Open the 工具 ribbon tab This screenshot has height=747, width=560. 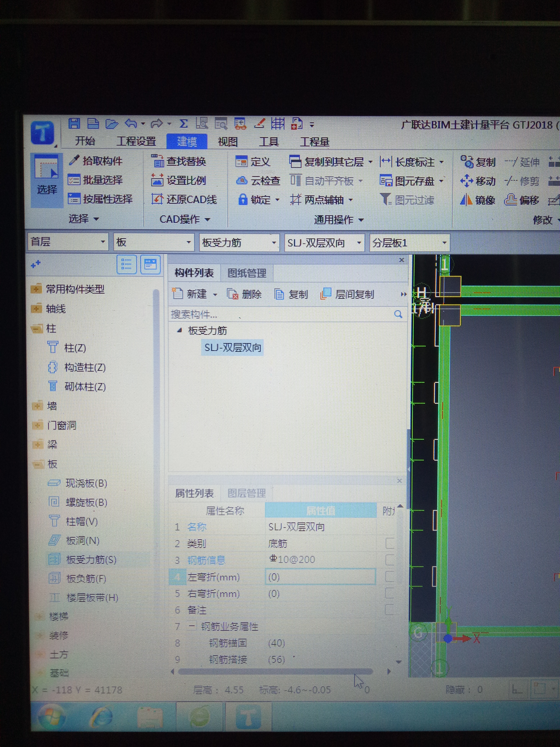(x=269, y=141)
